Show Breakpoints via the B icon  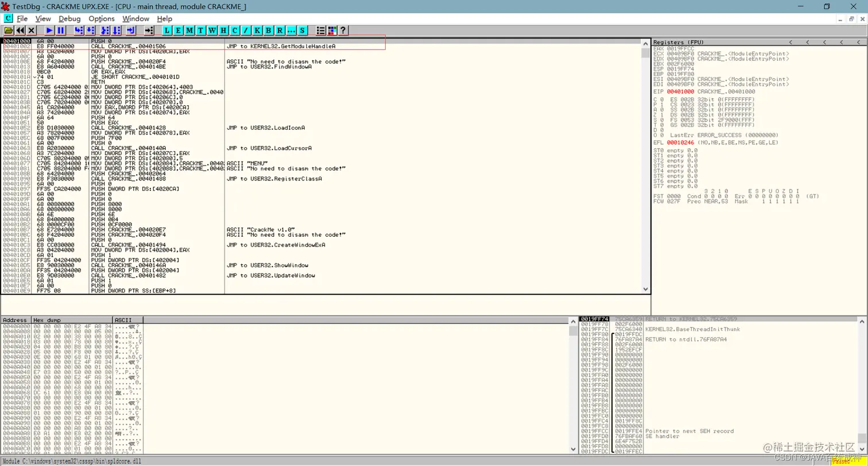[269, 30]
